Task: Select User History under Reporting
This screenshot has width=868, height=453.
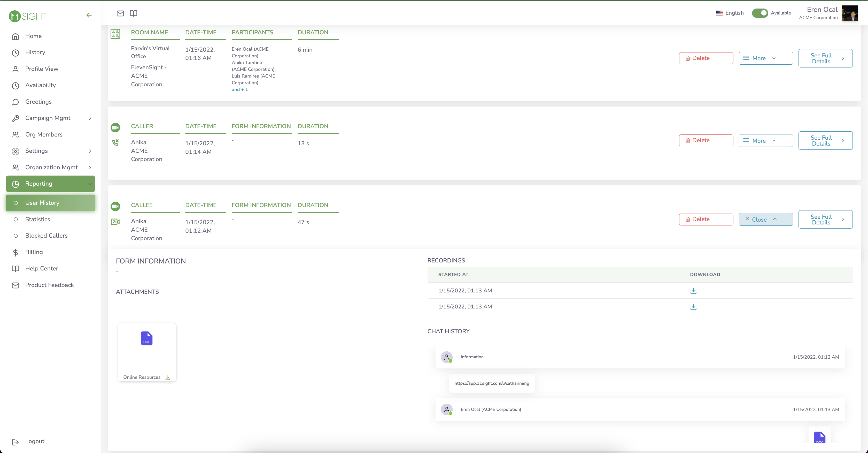Action: pos(50,203)
